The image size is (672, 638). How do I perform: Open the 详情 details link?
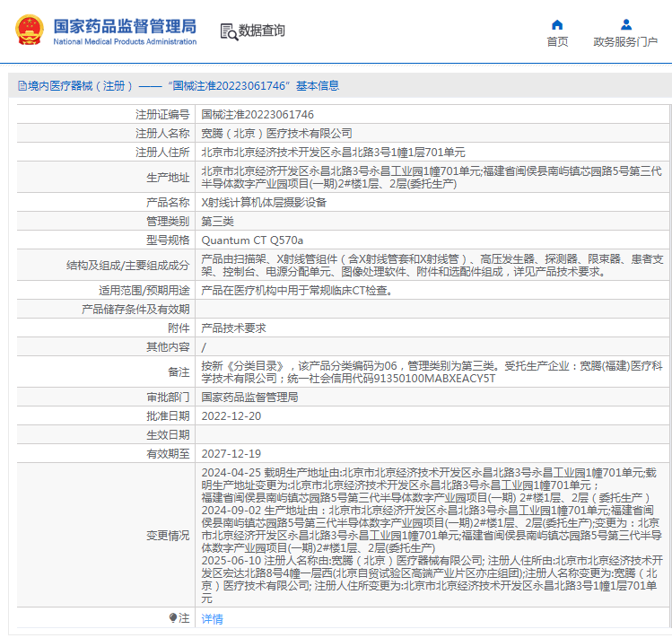[212, 618]
